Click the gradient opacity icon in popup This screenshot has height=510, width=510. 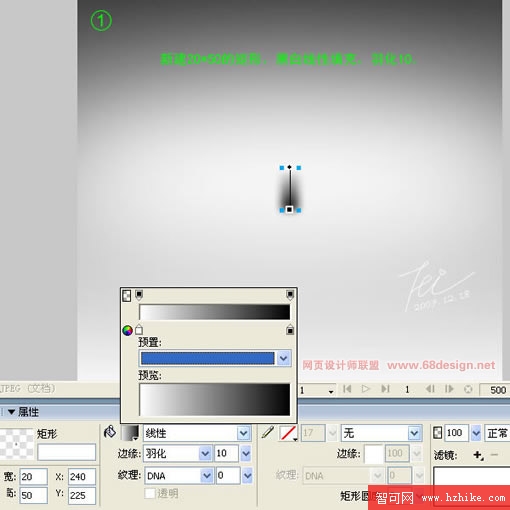click(x=127, y=295)
